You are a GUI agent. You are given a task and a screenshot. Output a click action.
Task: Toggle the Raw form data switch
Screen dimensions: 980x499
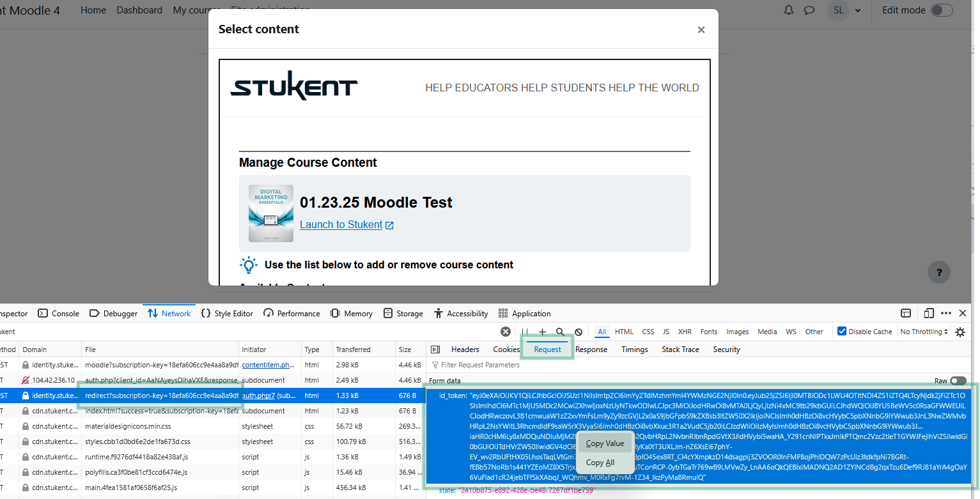point(958,381)
